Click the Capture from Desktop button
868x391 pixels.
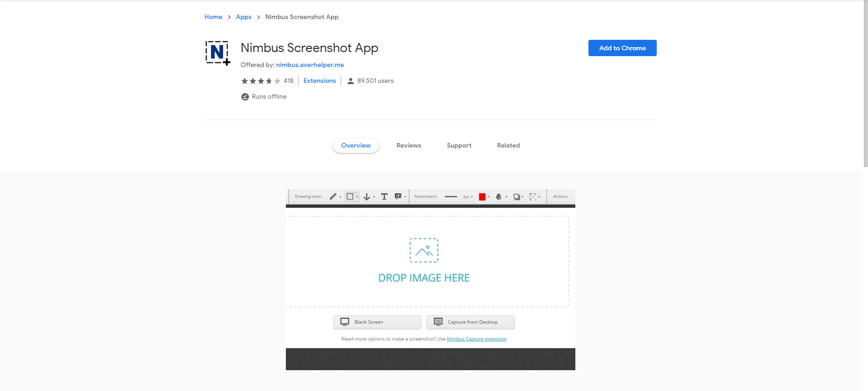470,322
